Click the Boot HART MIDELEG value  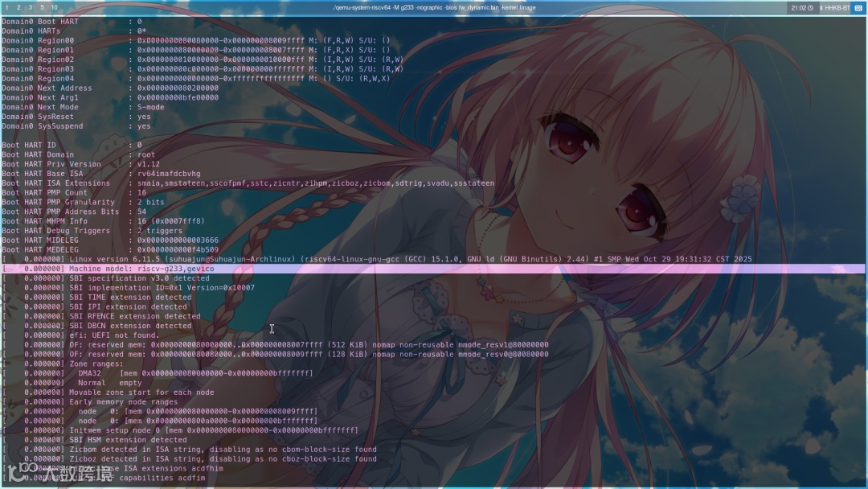178,240
